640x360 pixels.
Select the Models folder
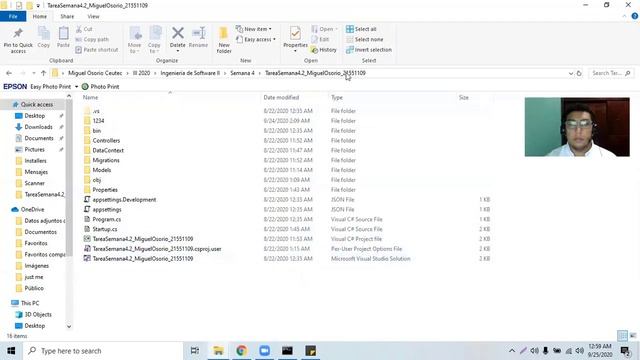pos(102,170)
